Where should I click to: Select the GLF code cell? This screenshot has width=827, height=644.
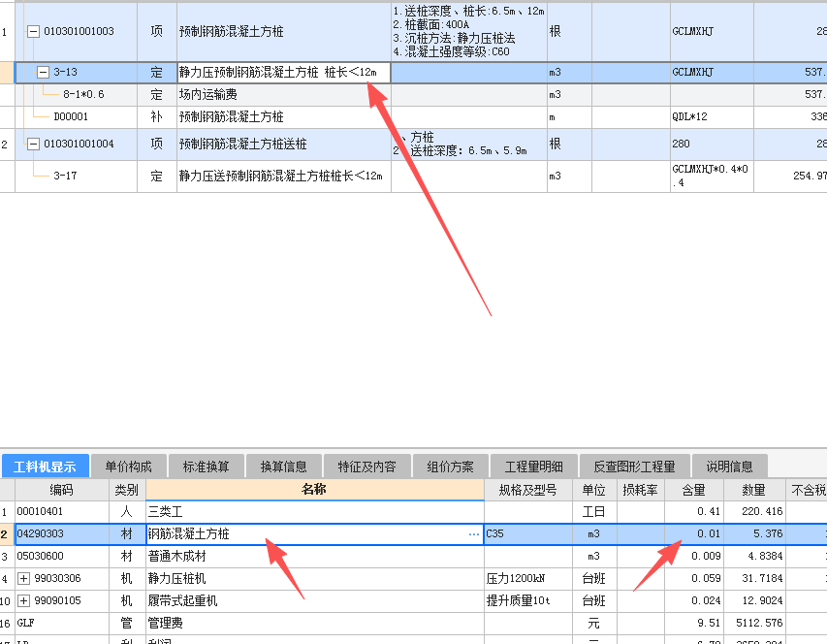click(62, 623)
